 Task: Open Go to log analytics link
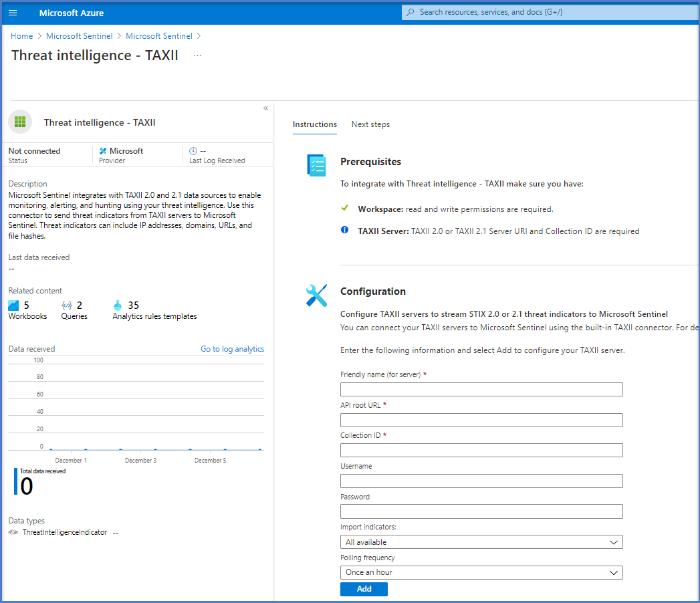coord(232,349)
